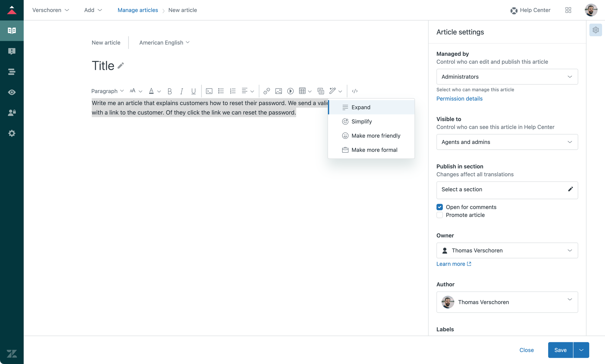Expand the Agents and admins dropdown

507,142
